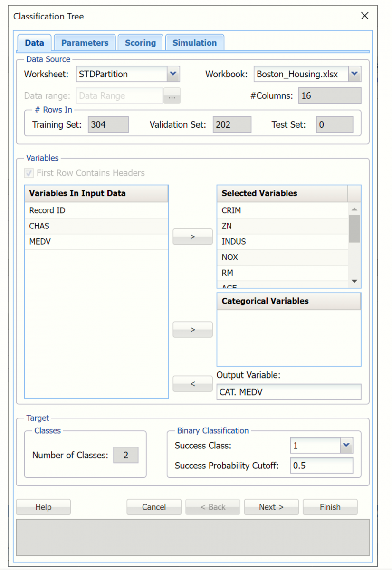This screenshot has height=570, width=392.
Task: Click left arrow button beside Output Variable
Action: [x=192, y=384]
